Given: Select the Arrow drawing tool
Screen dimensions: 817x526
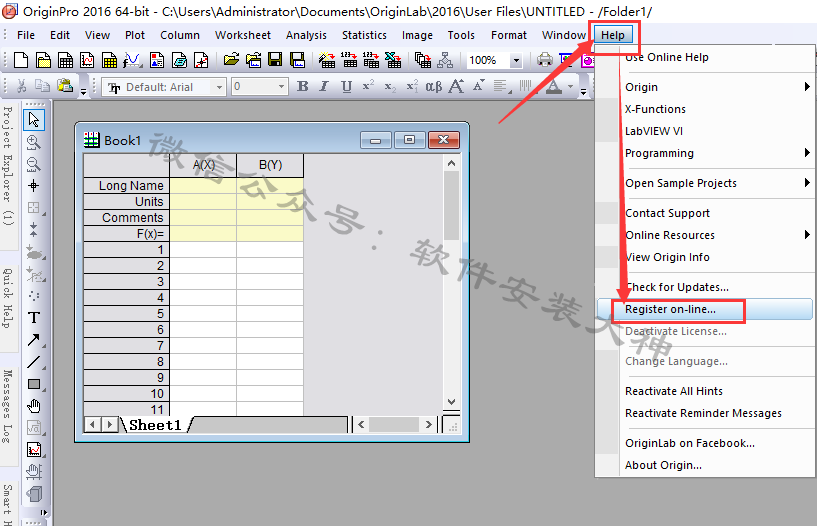Looking at the screenshot, I should point(34,340).
